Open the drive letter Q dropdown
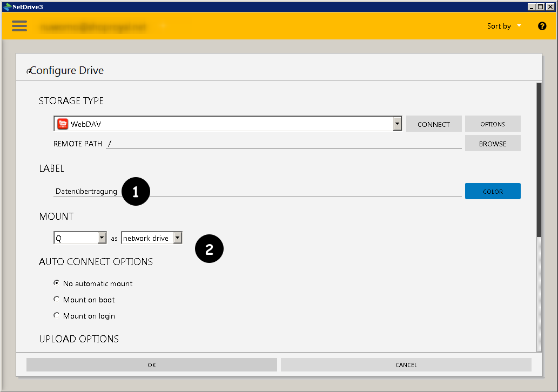The image size is (558, 392). (x=102, y=238)
